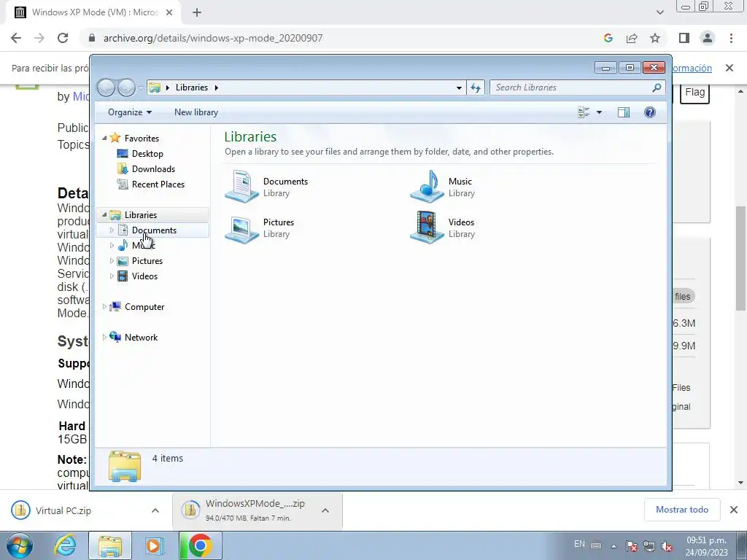
Task: Open the Windows Start menu
Action: tap(19, 545)
